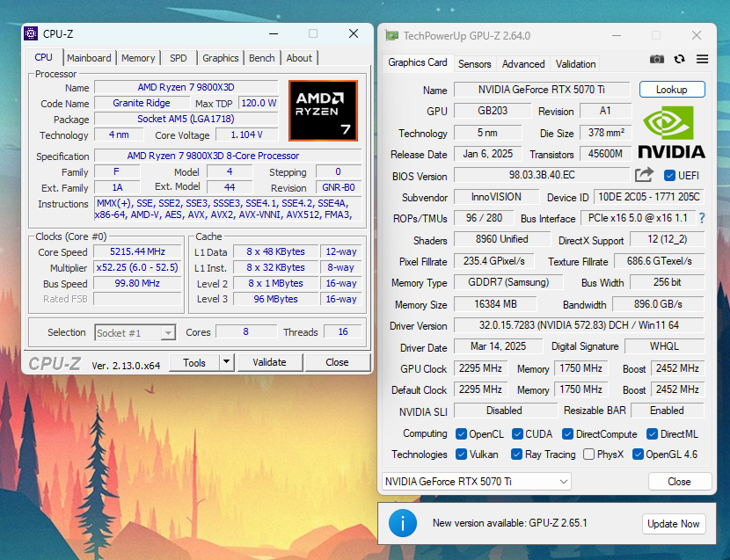
Task: Click the GPU-Z screenshot camera icon
Action: (657, 59)
